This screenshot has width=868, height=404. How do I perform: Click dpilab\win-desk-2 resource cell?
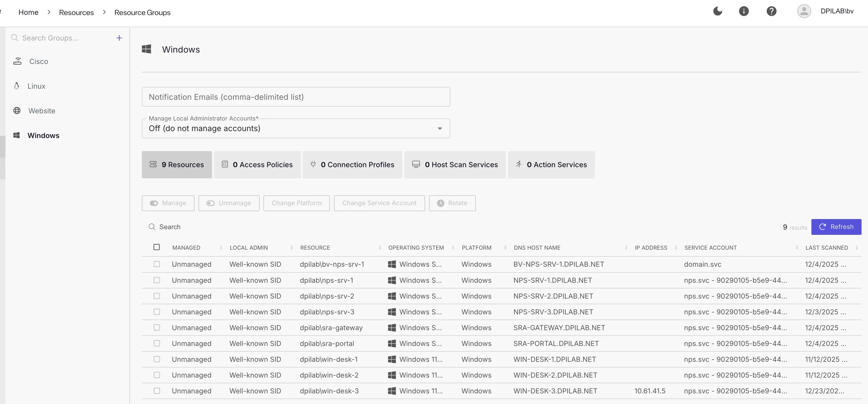click(x=329, y=375)
